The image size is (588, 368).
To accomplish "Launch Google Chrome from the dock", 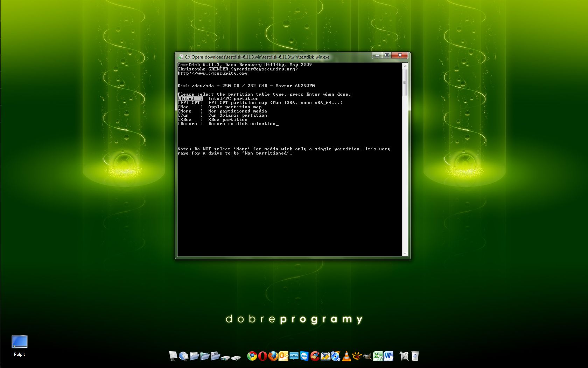I will click(x=252, y=356).
